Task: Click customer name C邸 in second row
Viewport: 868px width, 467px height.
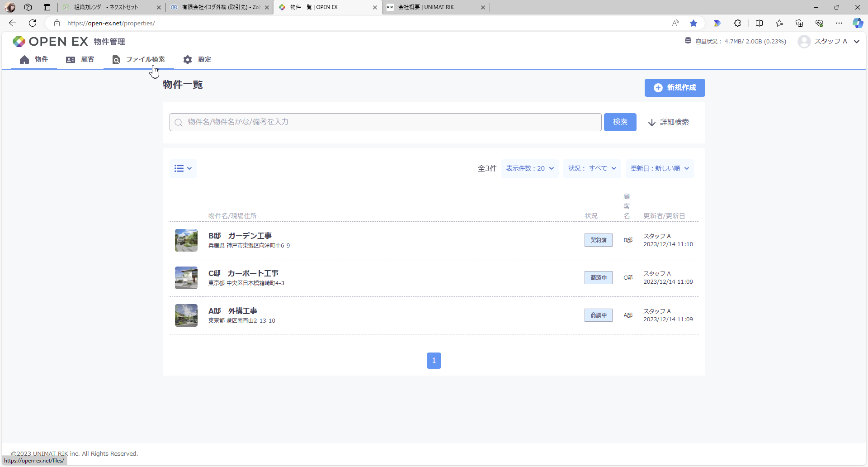Action: coord(628,278)
